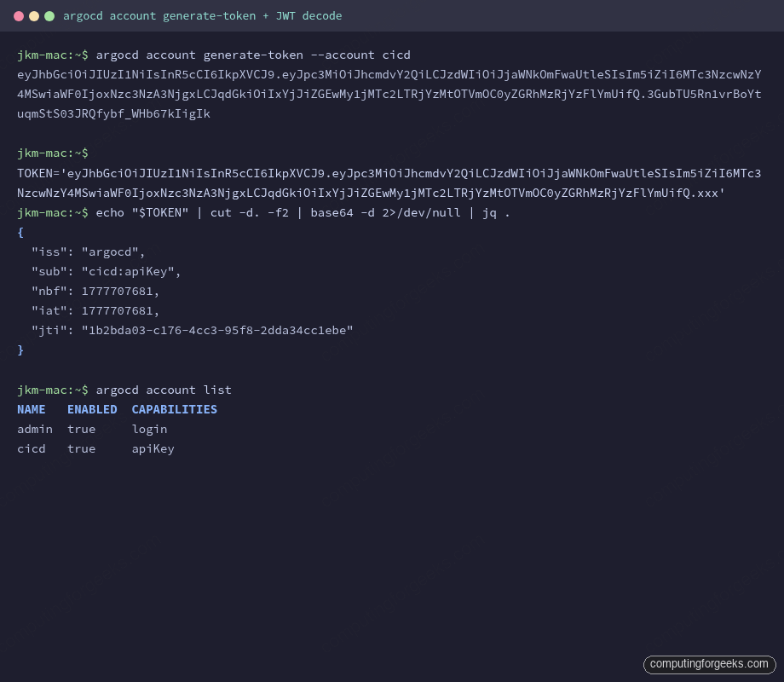
Task: Click the JSON line "iat": 1777707681
Action: point(95,310)
